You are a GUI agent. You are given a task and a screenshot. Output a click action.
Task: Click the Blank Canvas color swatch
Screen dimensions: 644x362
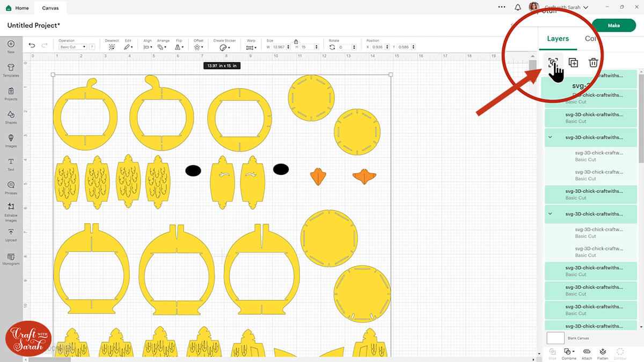coord(555,338)
